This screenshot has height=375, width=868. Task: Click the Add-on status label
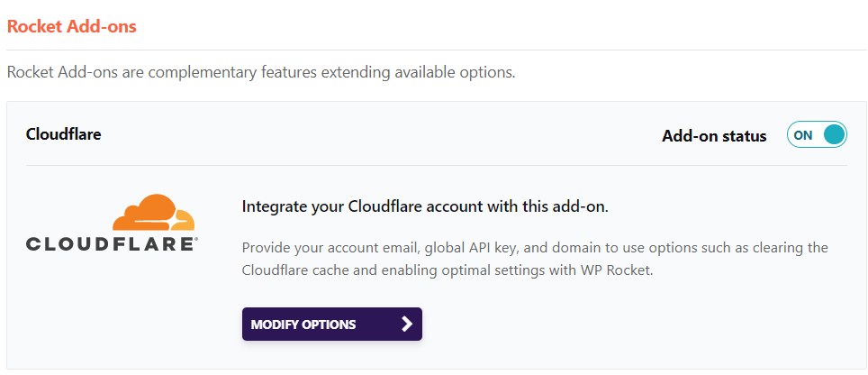tap(714, 136)
